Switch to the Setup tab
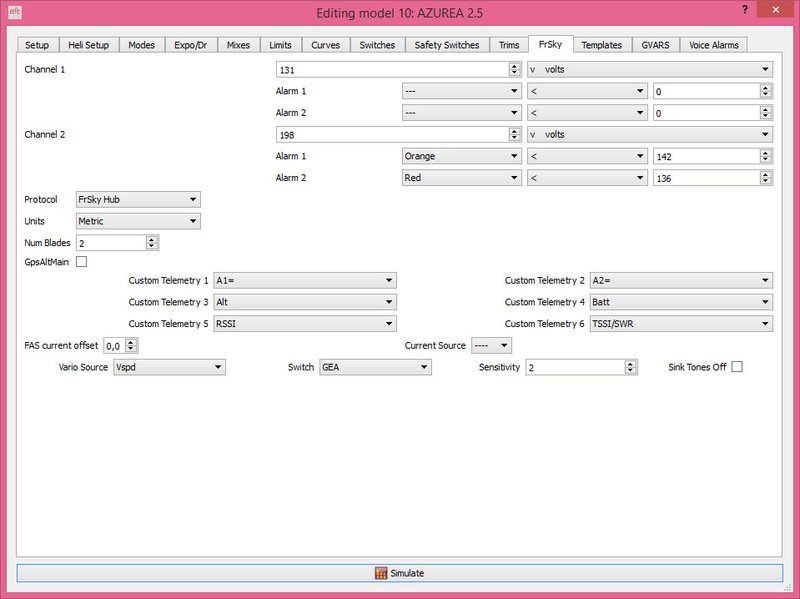 pyautogui.click(x=37, y=45)
